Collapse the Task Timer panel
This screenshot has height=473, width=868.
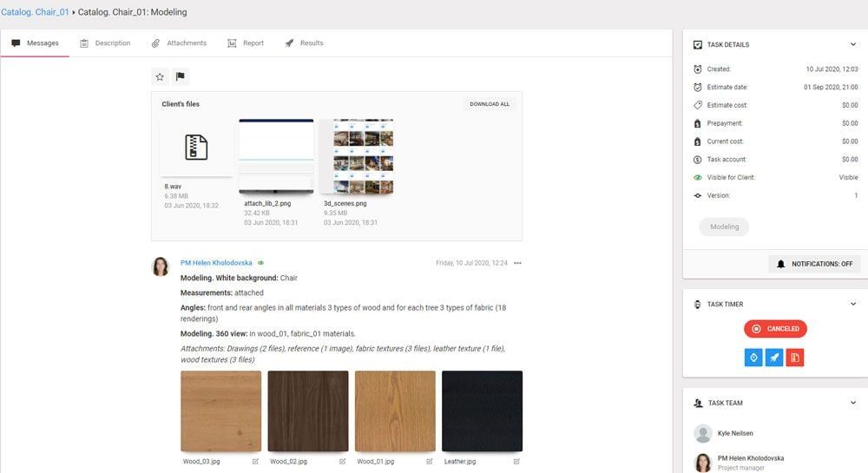(853, 305)
